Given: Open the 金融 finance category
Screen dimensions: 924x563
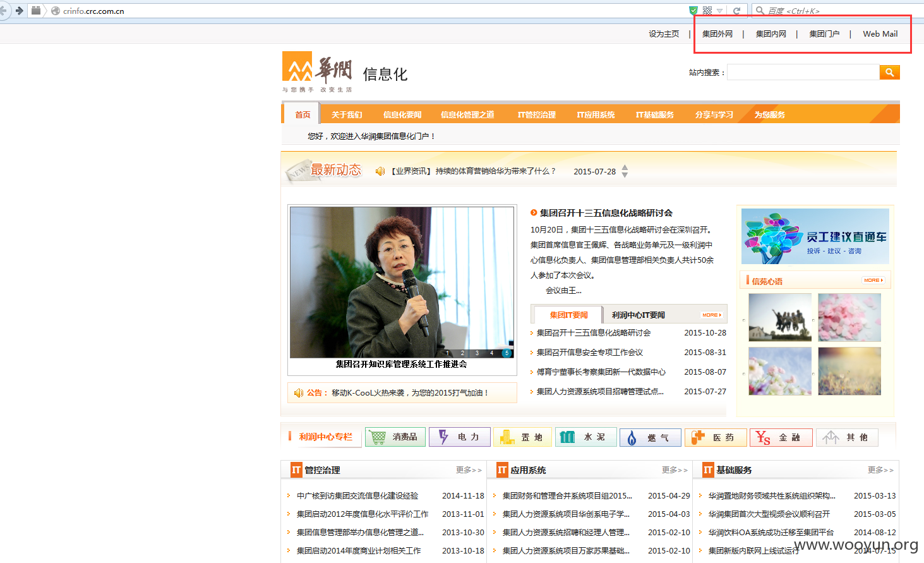Looking at the screenshot, I should (x=781, y=437).
